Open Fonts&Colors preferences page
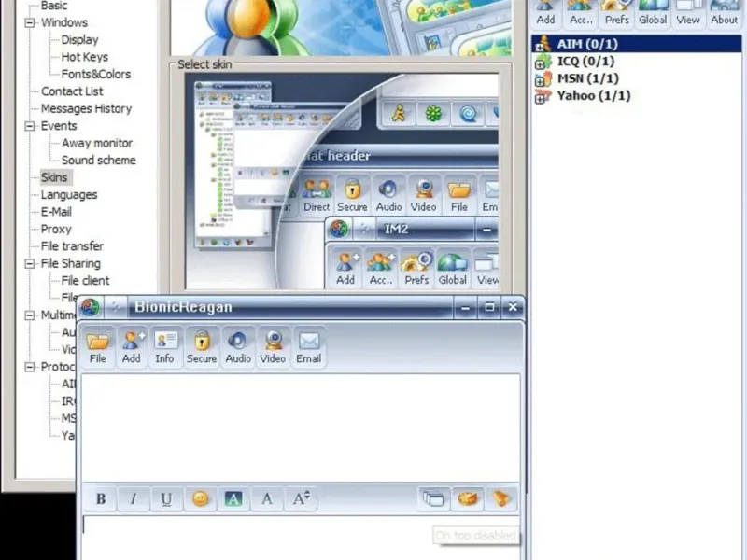747x560 pixels. click(96, 74)
